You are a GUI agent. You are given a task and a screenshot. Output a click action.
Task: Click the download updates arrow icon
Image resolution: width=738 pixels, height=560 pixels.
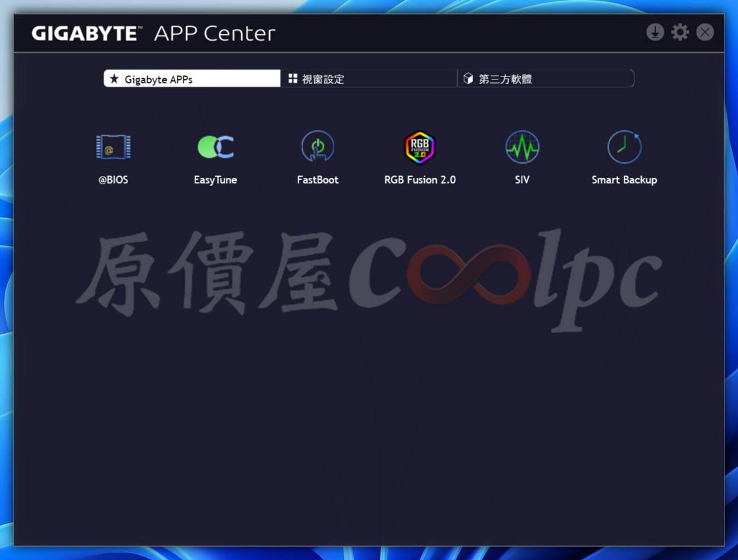coord(655,32)
